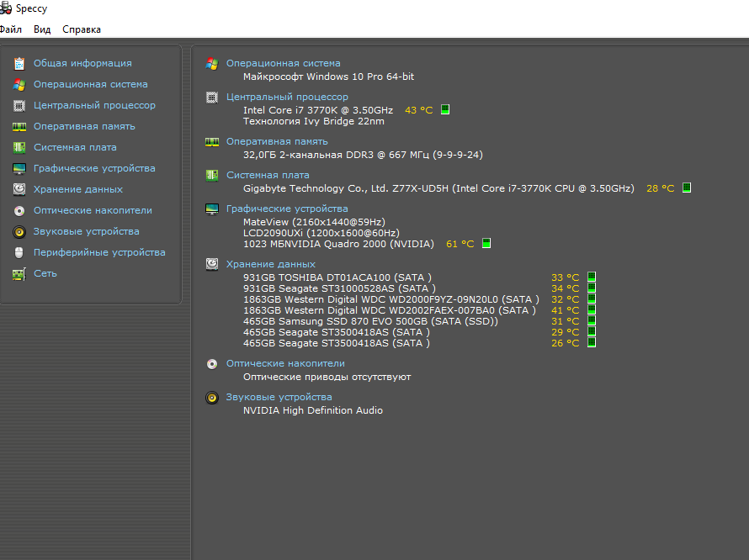
Task: Go to Оперативная память sidebar section
Action: 84,126
